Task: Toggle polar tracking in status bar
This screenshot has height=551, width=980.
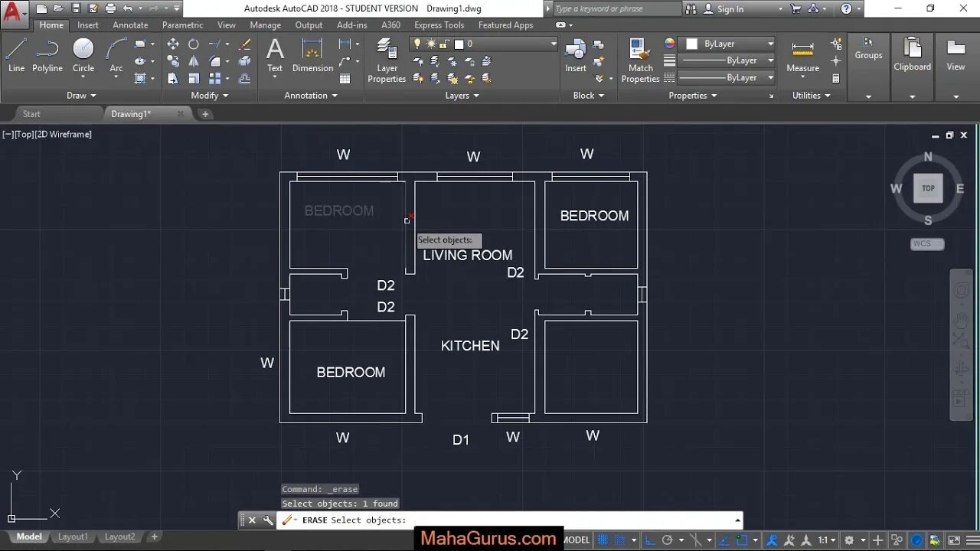Action: 668,540
